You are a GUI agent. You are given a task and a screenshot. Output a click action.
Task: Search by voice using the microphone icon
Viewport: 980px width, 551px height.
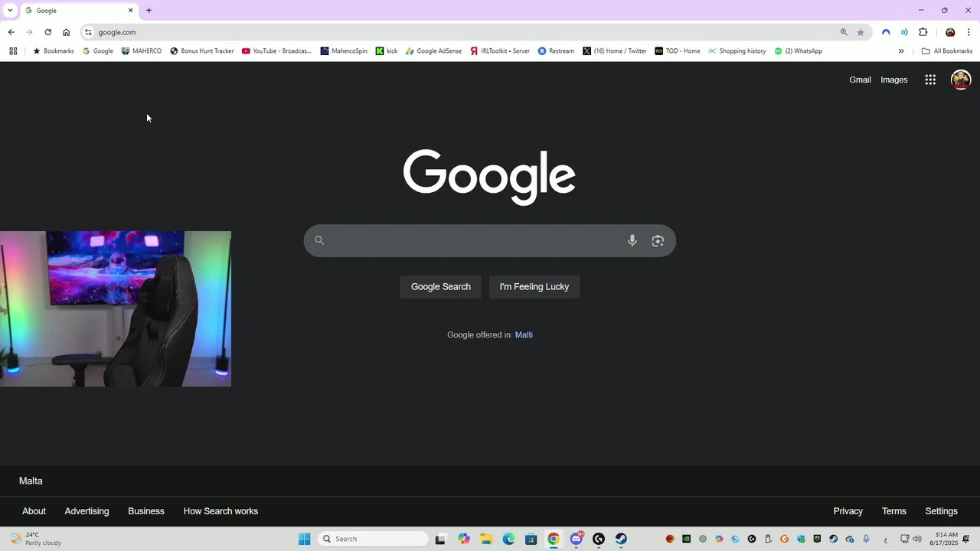click(632, 240)
